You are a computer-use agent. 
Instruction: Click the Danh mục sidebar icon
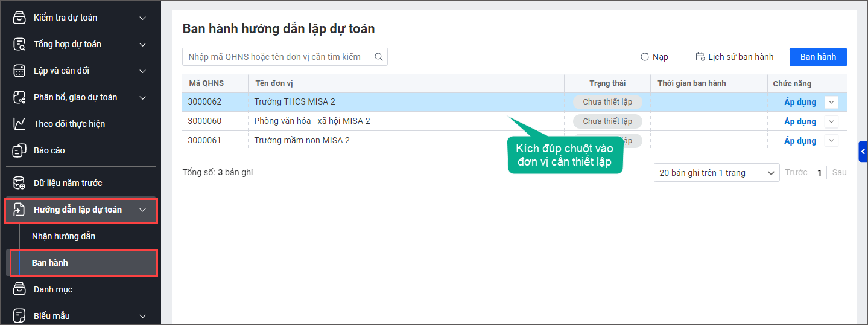pos(19,289)
